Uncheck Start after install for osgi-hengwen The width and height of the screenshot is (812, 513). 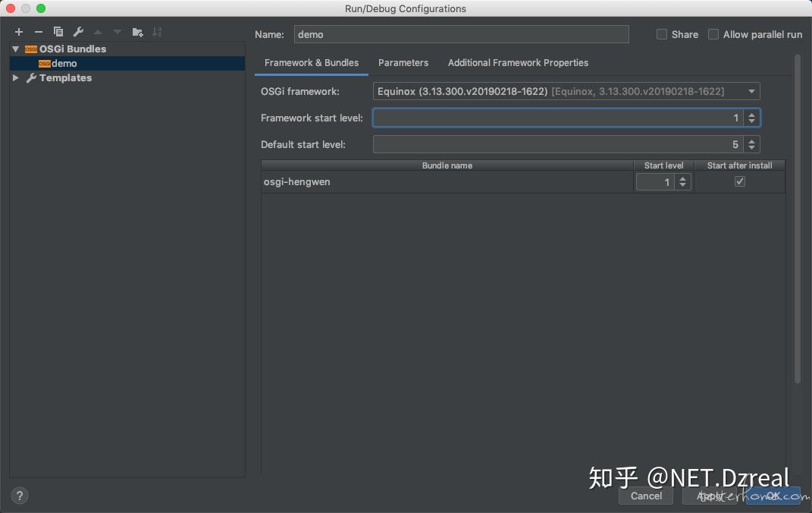[x=739, y=181]
